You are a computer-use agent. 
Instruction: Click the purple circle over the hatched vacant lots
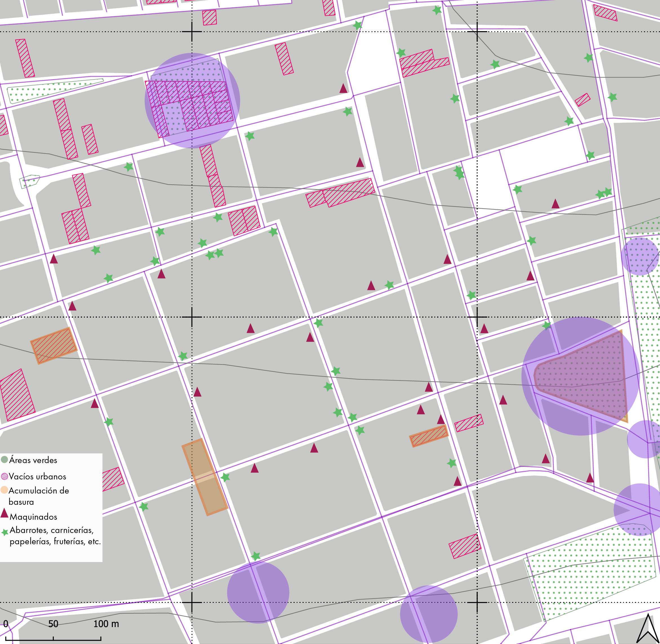192,100
